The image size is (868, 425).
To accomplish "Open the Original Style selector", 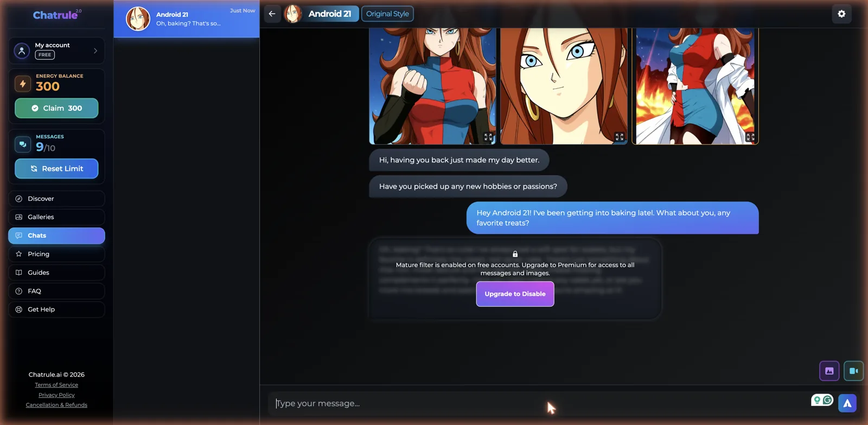I will pyautogui.click(x=387, y=14).
